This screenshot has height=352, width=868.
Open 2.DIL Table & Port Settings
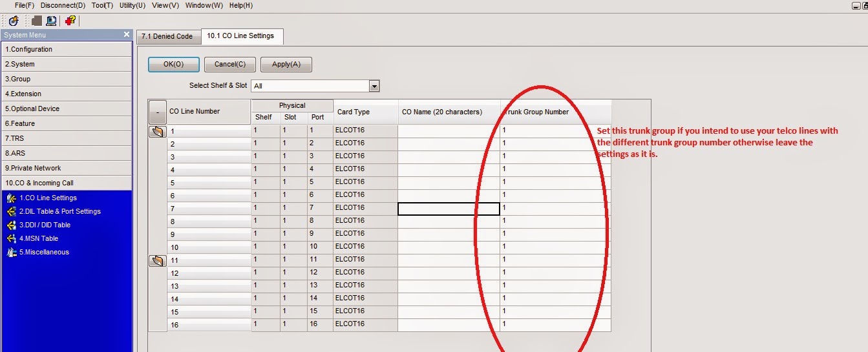[59, 211]
